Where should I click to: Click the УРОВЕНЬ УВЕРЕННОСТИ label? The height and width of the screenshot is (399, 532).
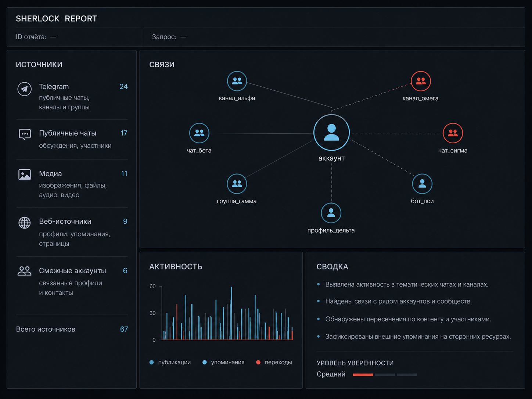[355, 363]
